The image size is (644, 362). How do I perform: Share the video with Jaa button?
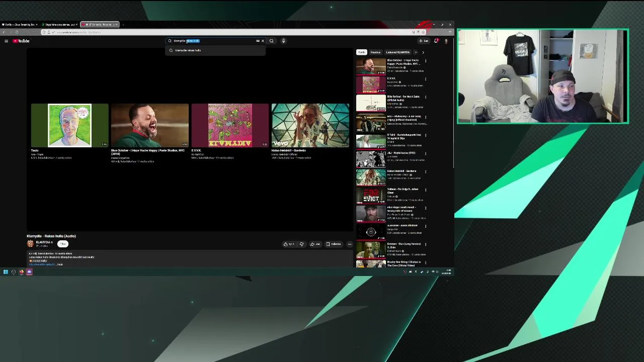coord(315,244)
